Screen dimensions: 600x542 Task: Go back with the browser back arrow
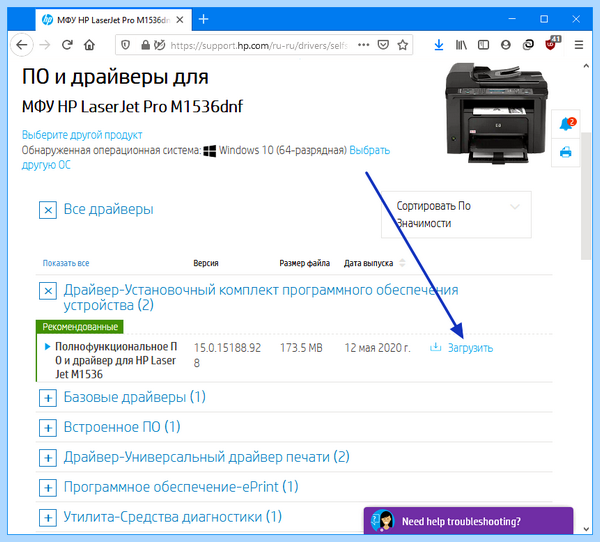pyautogui.click(x=21, y=45)
